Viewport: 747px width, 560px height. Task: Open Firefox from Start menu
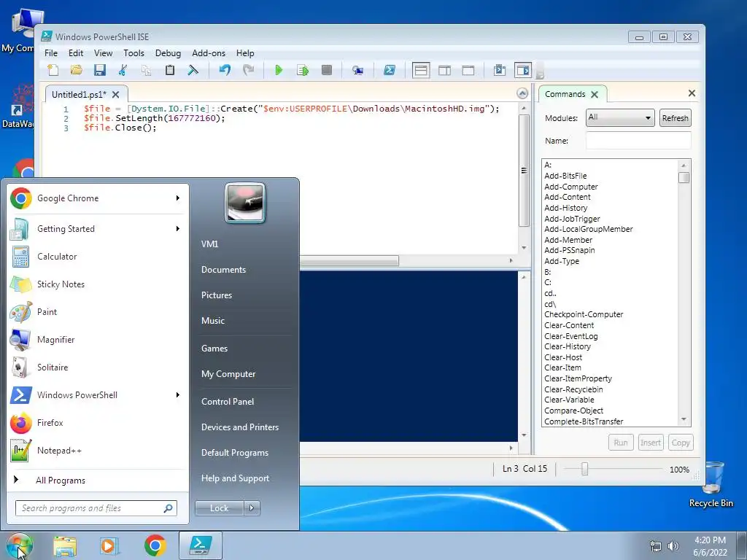click(x=97, y=423)
